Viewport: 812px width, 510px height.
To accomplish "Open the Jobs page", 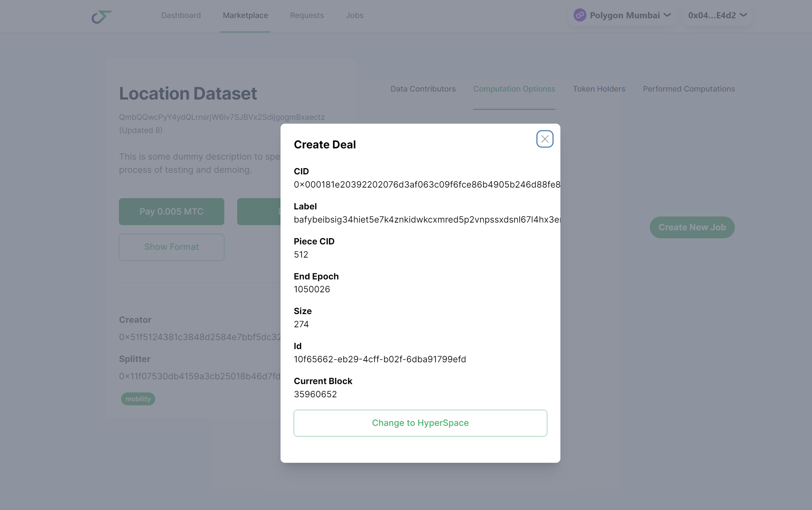I will click(x=354, y=15).
